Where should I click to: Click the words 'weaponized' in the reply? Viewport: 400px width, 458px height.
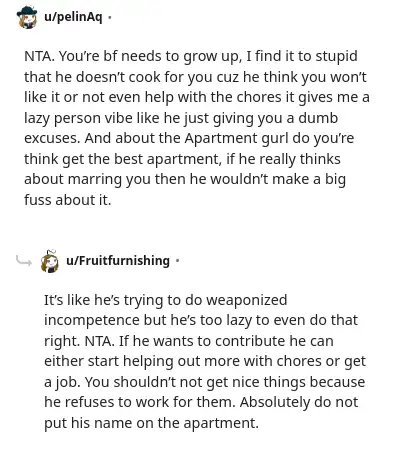[247, 300]
